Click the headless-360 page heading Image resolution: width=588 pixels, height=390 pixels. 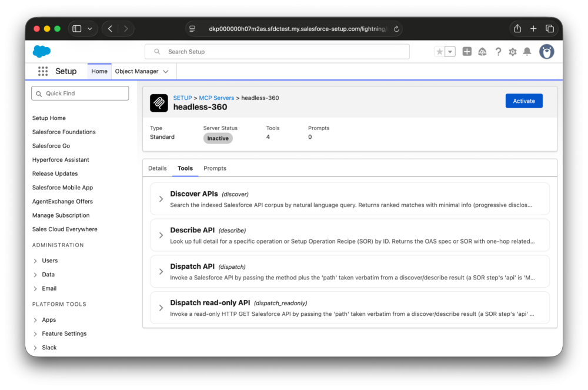click(x=201, y=107)
